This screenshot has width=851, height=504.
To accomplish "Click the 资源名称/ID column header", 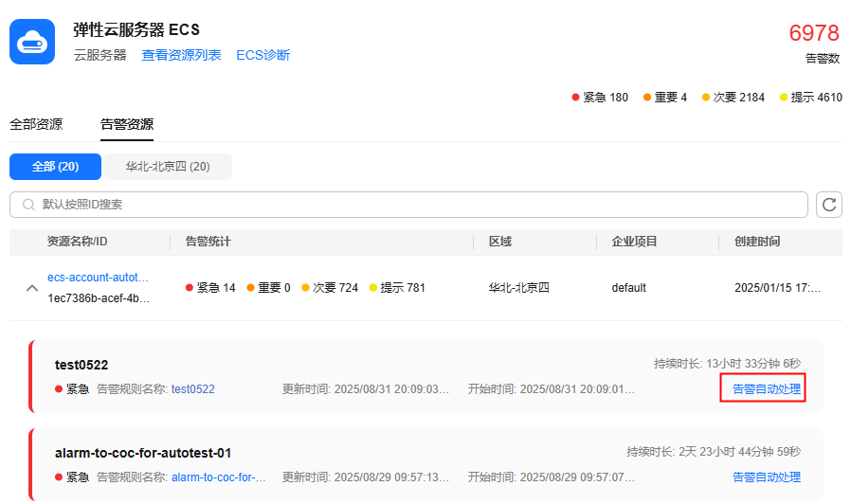I will (77, 242).
